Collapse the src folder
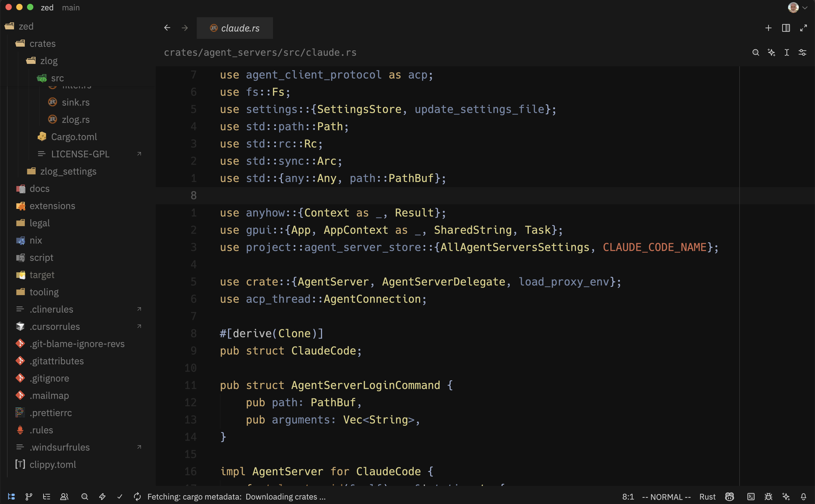This screenshot has width=815, height=504. tap(78, 78)
